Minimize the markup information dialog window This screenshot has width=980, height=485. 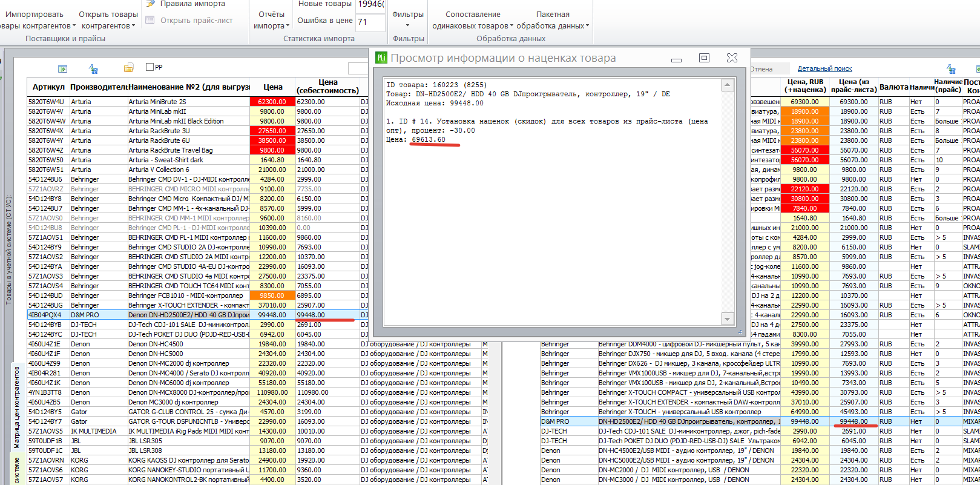[676, 59]
